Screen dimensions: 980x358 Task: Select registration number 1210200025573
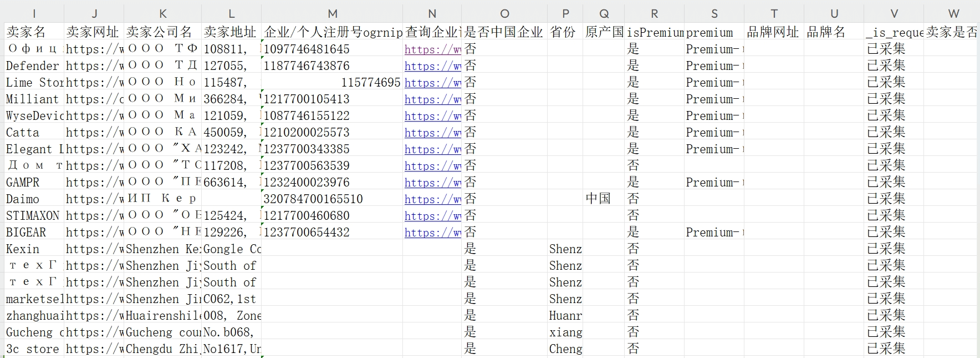pos(332,132)
